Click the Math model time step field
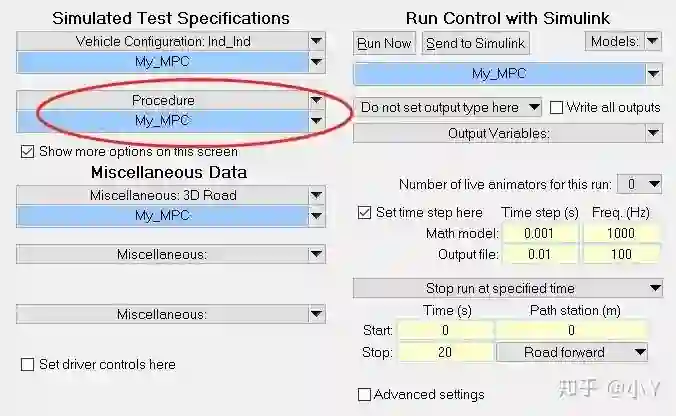 540,234
